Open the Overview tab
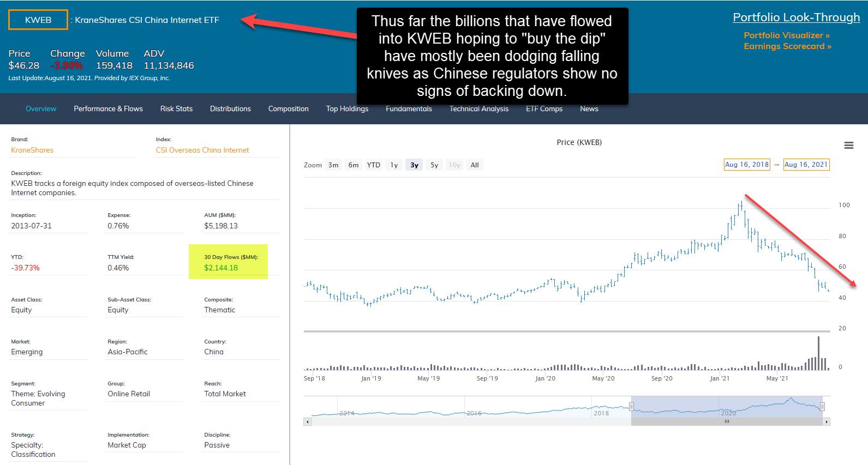 click(41, 109)
